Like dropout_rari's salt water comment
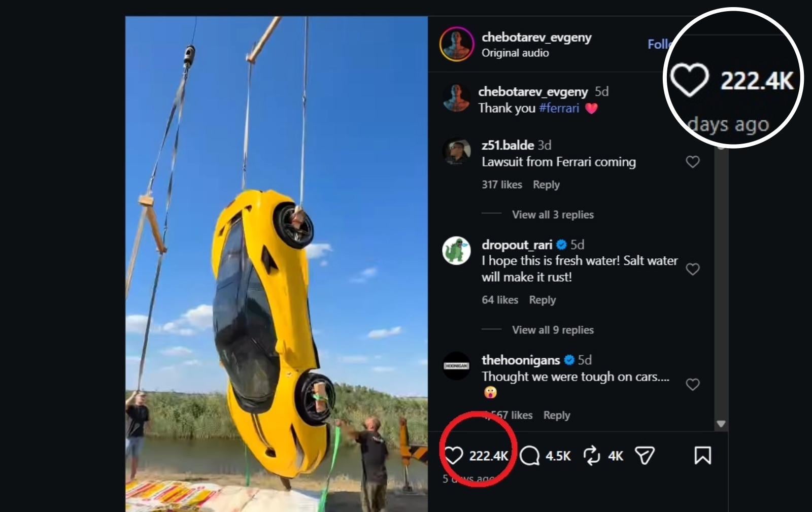This screenshot has height=512, width=812. tap(693, 269)
